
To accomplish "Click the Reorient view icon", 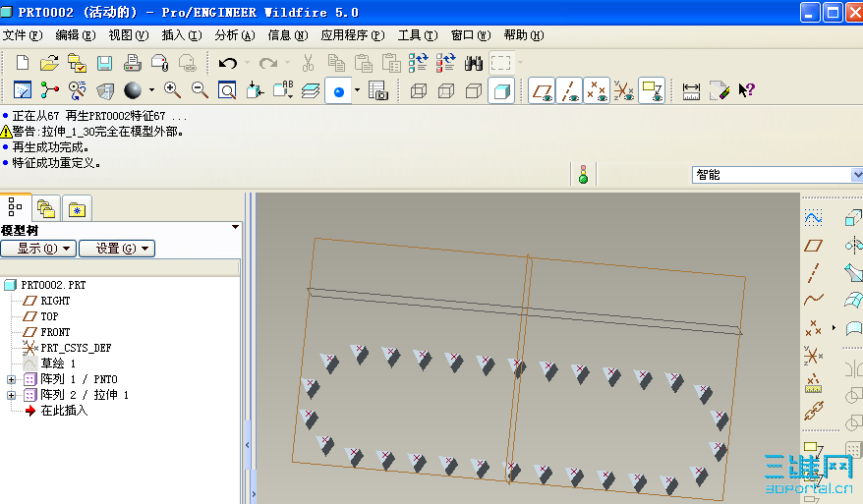I will coord(255,90).
